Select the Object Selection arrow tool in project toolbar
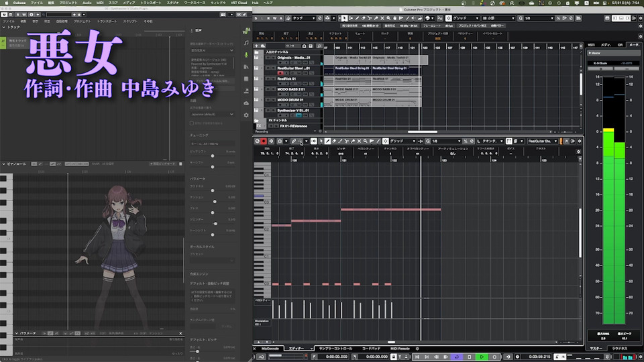This screenshot has height=362, width=644. pyautogui.click(x=345, y=18)
